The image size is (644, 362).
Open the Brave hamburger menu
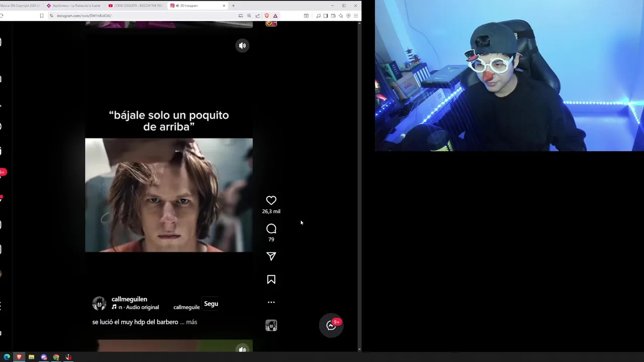tap(356, 16)
